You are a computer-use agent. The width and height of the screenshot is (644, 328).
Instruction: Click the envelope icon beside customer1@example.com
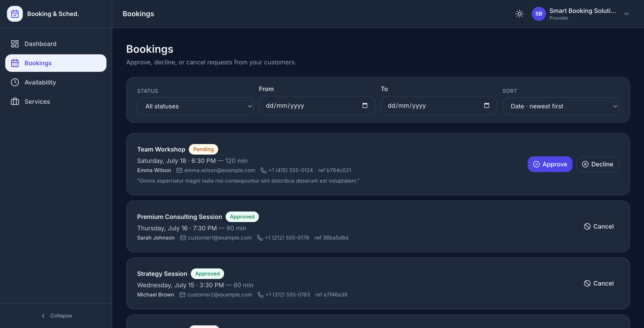point(183,238)
